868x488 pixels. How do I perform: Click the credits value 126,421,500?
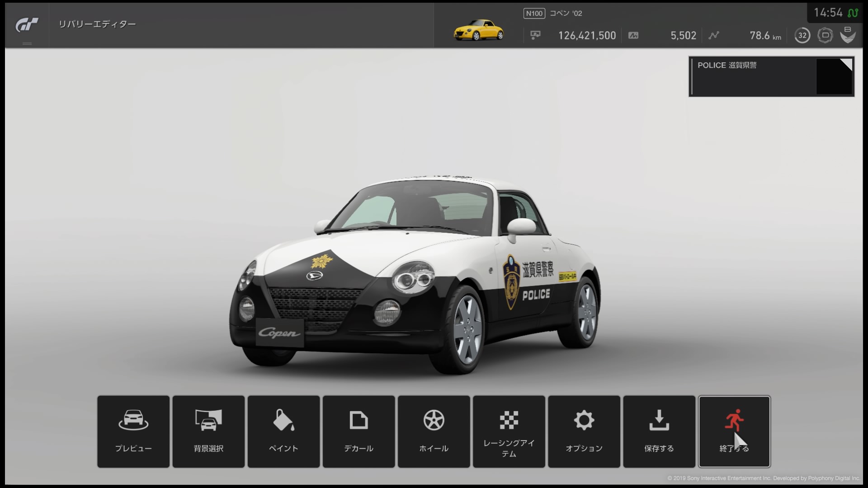tap(587, 35)
